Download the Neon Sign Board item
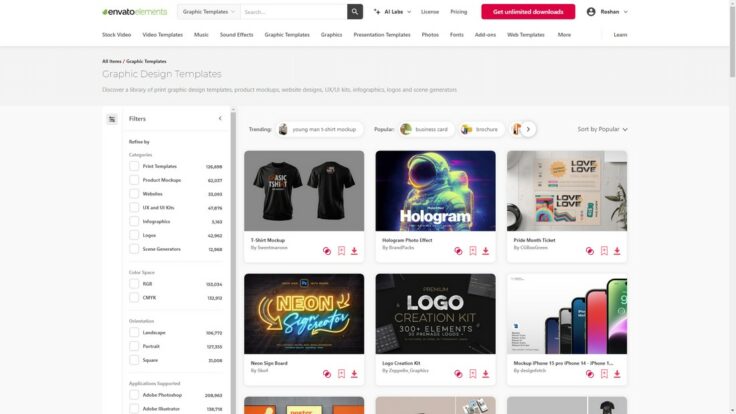Screen dimensions: 736x414 tap(354, 374)
